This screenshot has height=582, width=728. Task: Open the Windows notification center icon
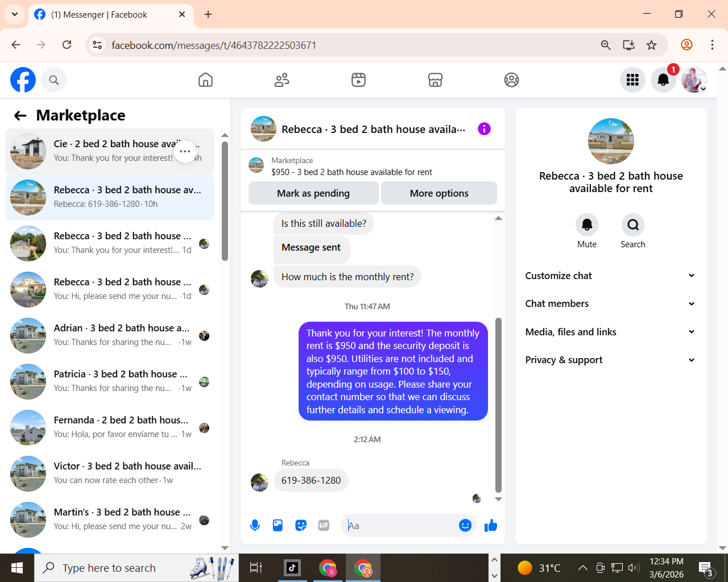pos(706,568)
